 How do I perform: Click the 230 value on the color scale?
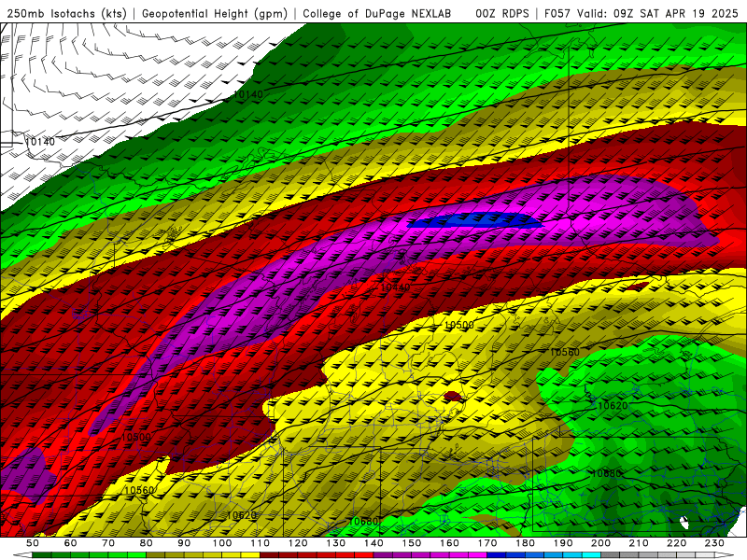coord(714,543)
